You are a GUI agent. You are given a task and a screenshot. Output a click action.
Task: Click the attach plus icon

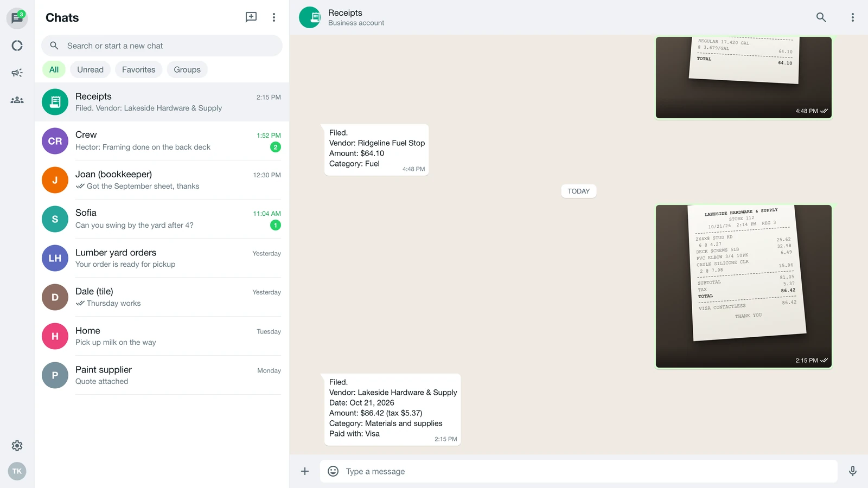pyautogui.click(x=305, y=471)
